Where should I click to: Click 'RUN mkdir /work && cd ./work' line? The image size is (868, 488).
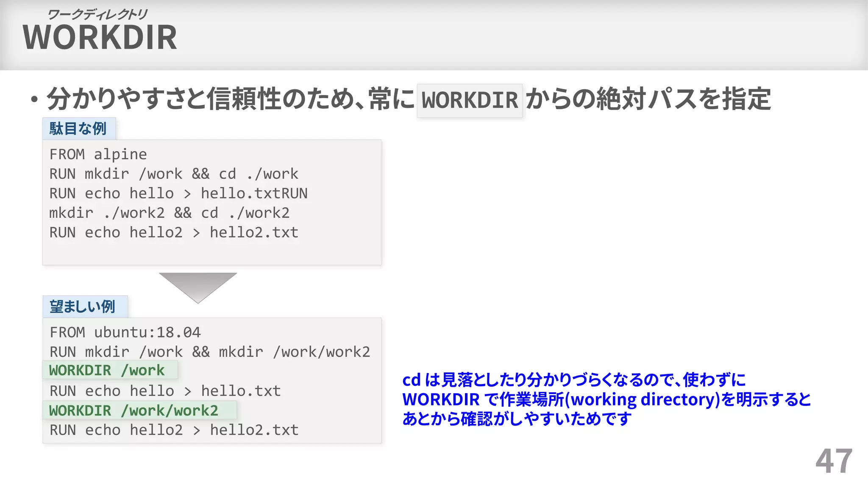[174, 174]
